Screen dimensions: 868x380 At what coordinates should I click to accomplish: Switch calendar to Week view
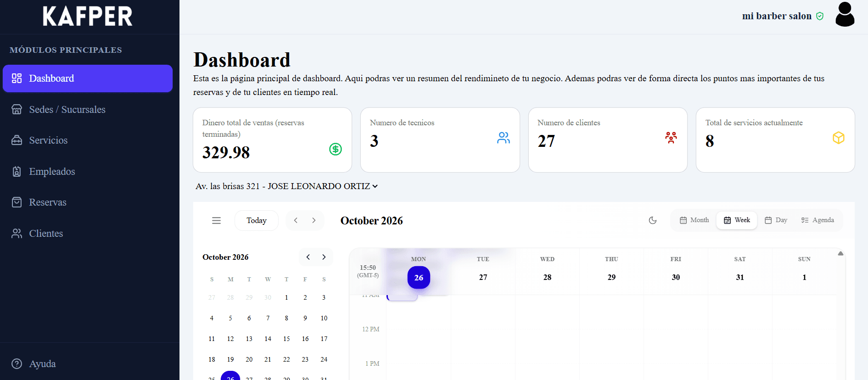coord(737,220)
